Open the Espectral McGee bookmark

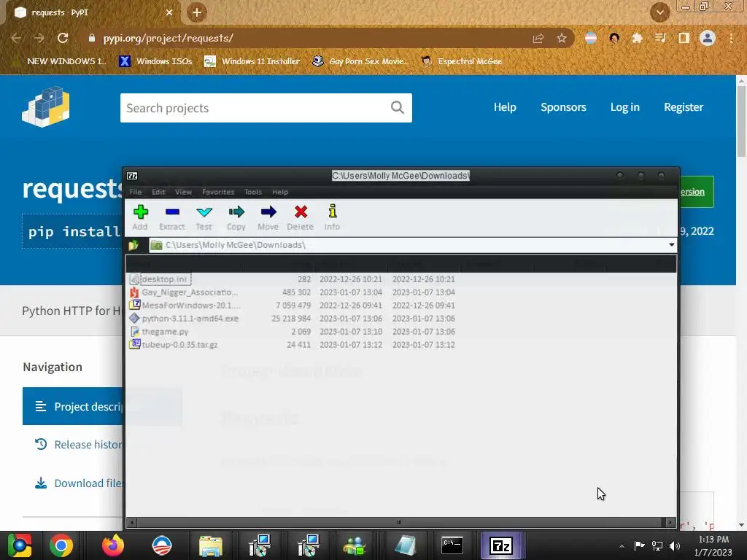click(x=462, y=61)
